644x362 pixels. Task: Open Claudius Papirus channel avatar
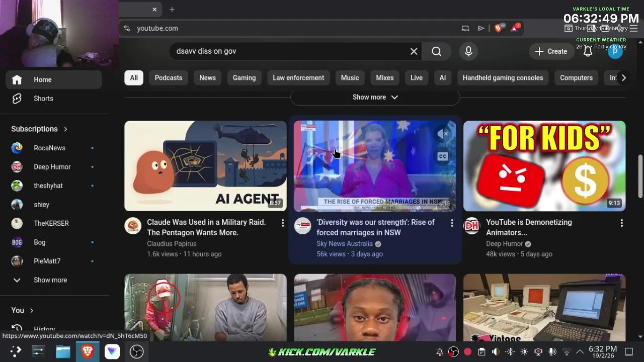point(133,226)
